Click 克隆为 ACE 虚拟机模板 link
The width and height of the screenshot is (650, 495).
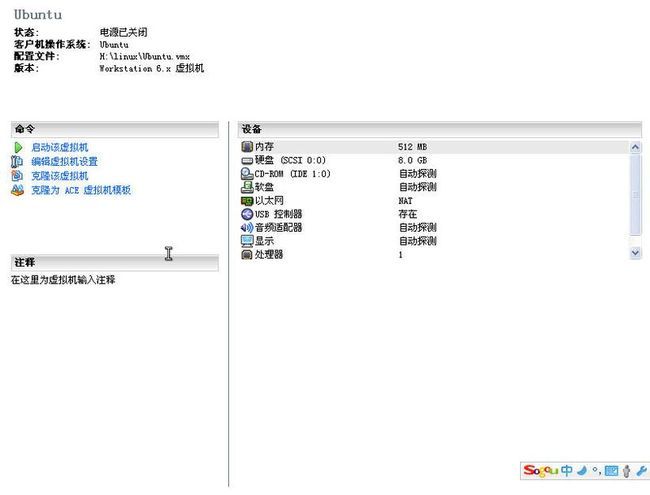[x=81, y=190]
